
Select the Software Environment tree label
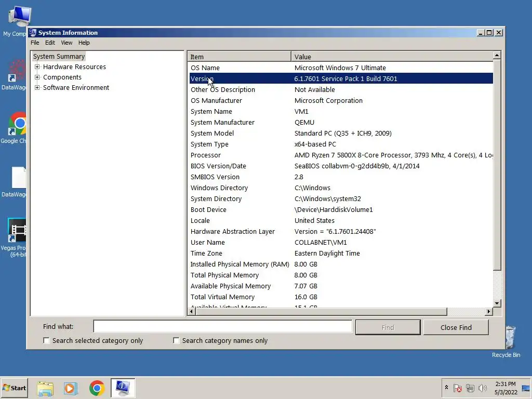click(76, 87)
